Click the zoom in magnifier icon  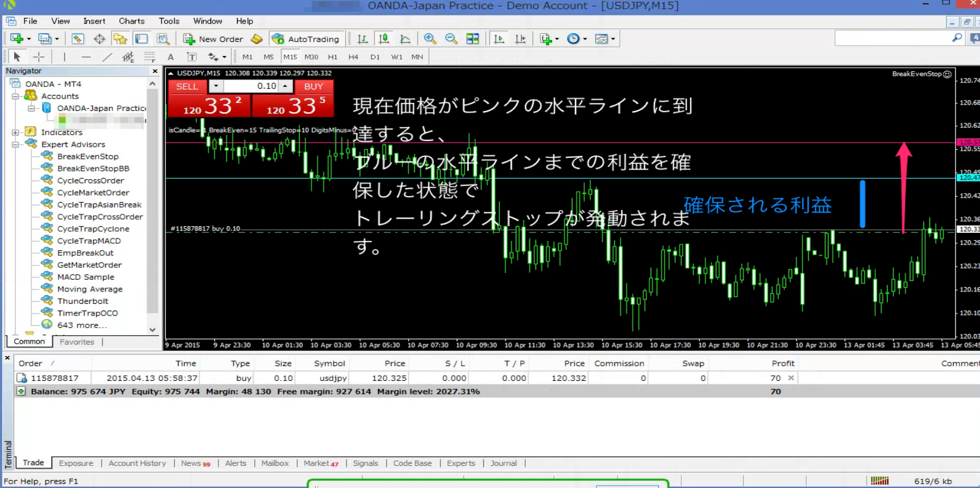[430, 39]
